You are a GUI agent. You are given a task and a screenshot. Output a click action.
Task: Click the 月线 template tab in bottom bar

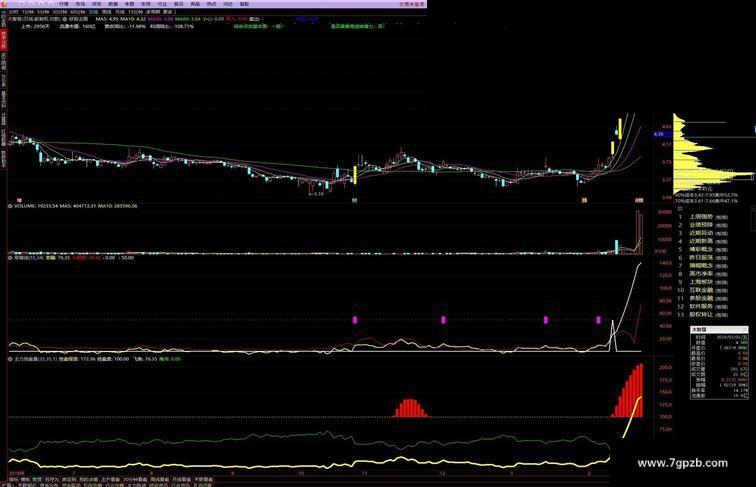pos(181,480)
